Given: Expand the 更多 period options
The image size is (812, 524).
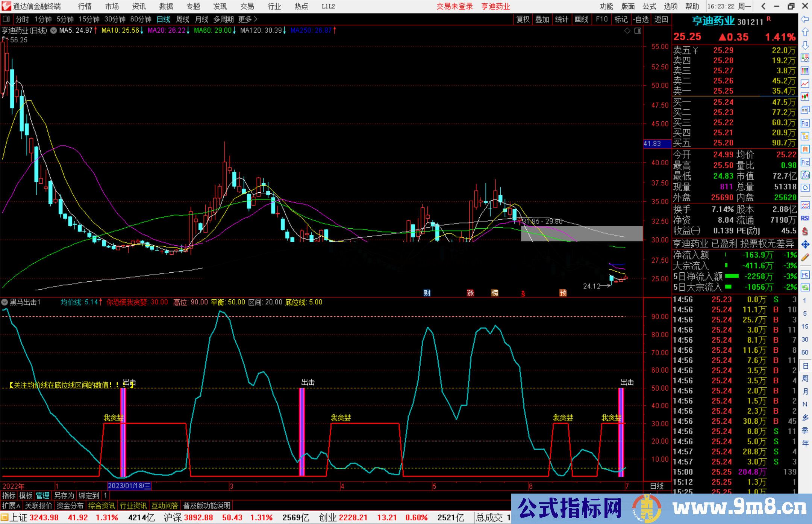Looking at the screenshot, I should pyautogui.click(x=248, y=19).
